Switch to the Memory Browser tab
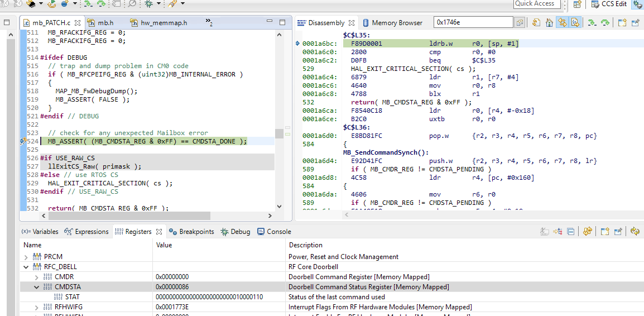 click(396, 23)
